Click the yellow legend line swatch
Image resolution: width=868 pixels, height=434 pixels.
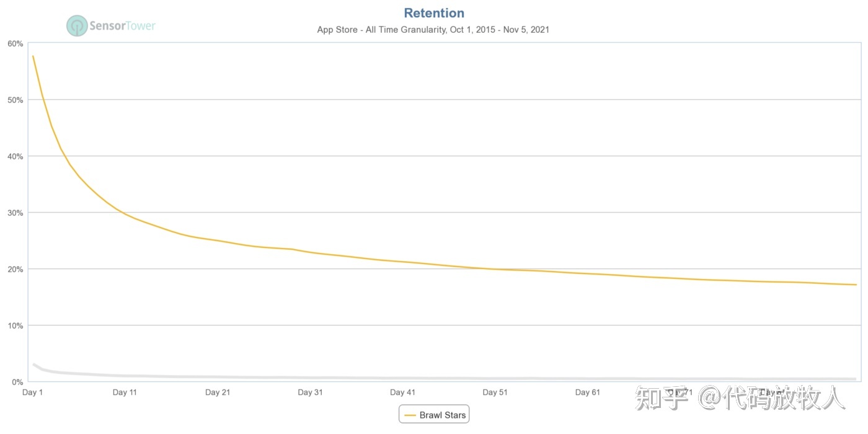410,415
